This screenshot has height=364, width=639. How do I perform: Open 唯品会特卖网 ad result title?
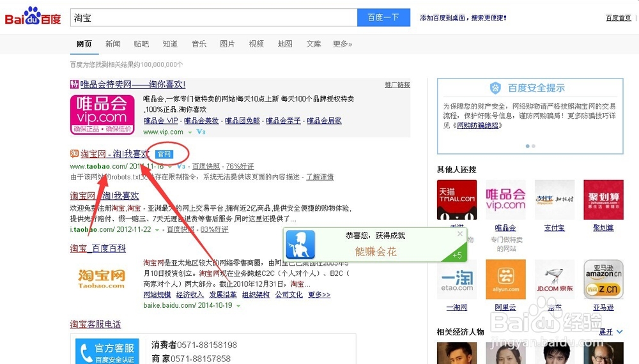point(132,84)
